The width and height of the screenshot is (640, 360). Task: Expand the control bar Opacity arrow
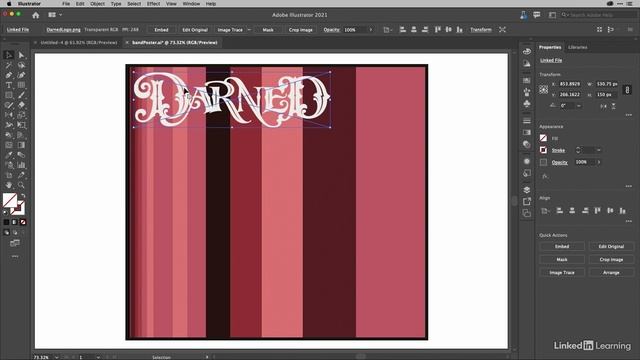(371, 30)
